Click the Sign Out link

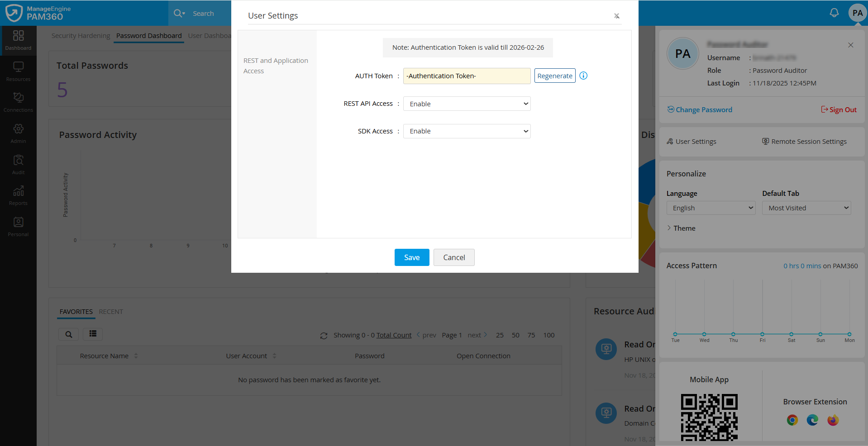tap(839, 109)
